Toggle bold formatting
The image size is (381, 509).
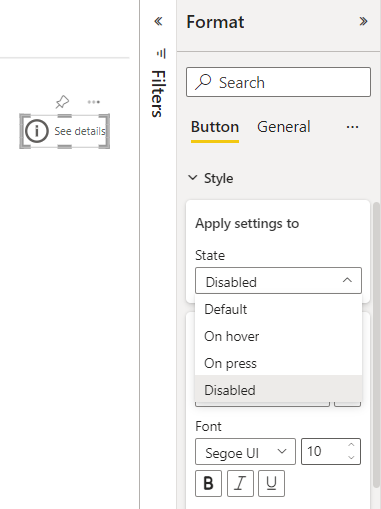tap(208, 483)
